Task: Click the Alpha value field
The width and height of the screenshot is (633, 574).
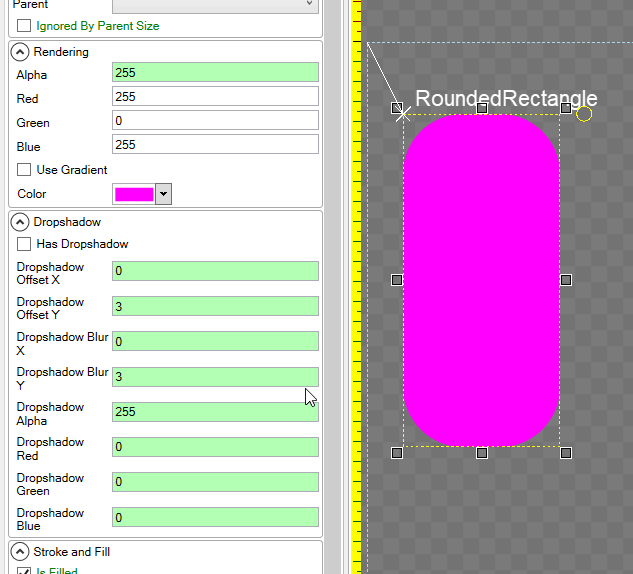Action: pyautogui.click(x=216, y=73)
